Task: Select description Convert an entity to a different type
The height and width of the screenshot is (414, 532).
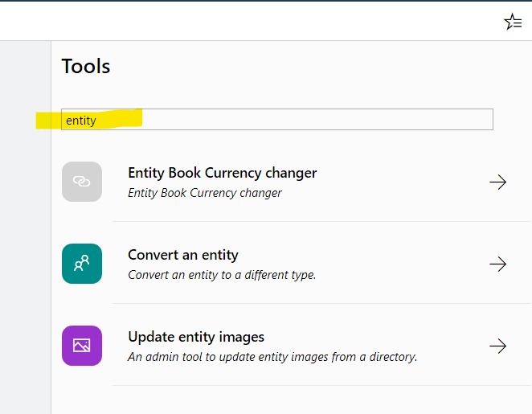Action: pos(222,275)
